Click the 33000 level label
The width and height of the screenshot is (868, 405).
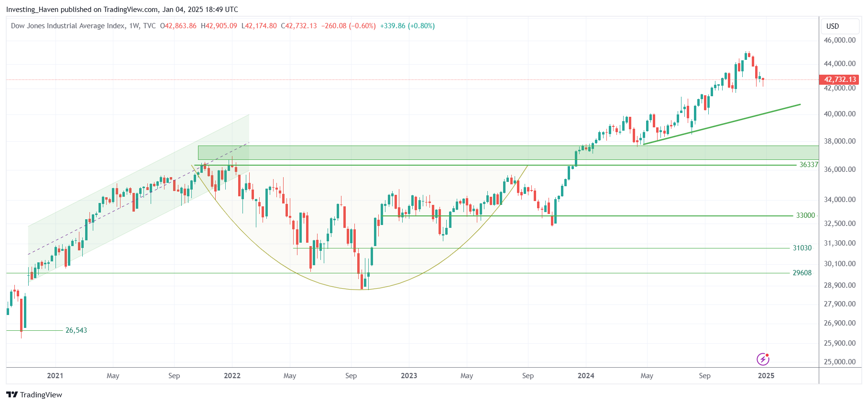[805, 215]
